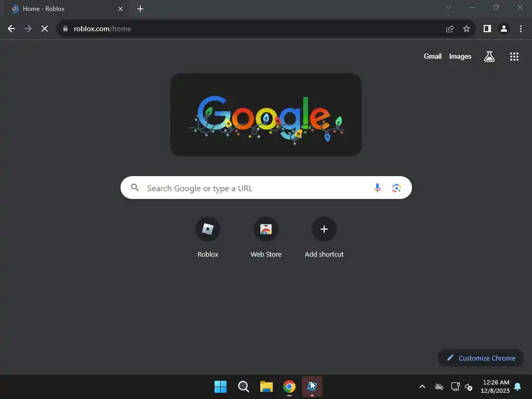This screenshot has height=399, width=532.
Task: Open the Google apps grid
Action: pyautogui.click(x=514, y=57)
